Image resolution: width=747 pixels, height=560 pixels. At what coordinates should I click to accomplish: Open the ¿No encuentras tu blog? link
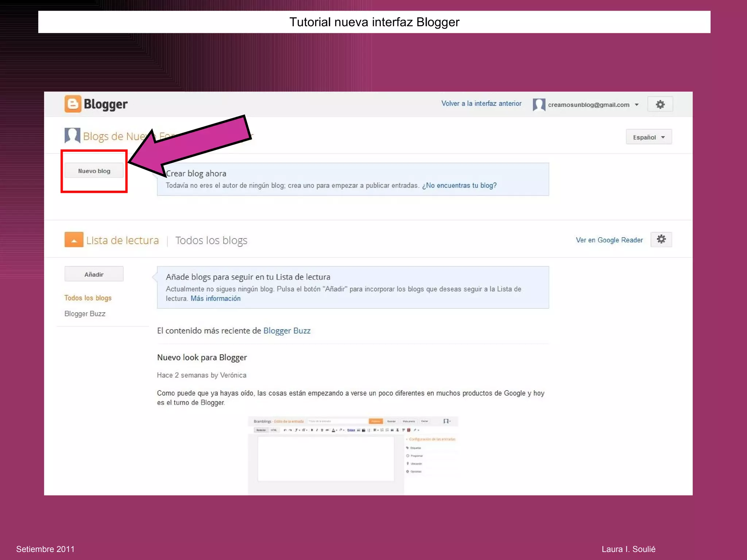point(459,185)
